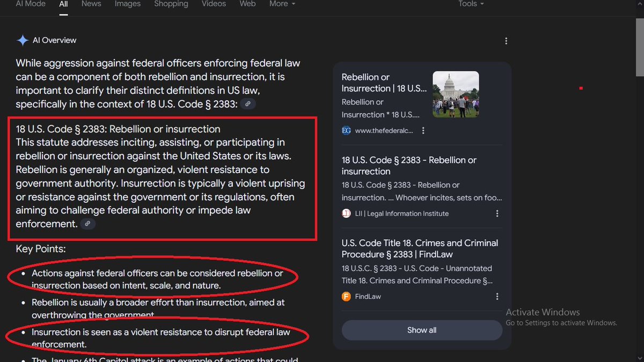
Task: Click the FindLaw orange favicon
Action: point(346,297)
